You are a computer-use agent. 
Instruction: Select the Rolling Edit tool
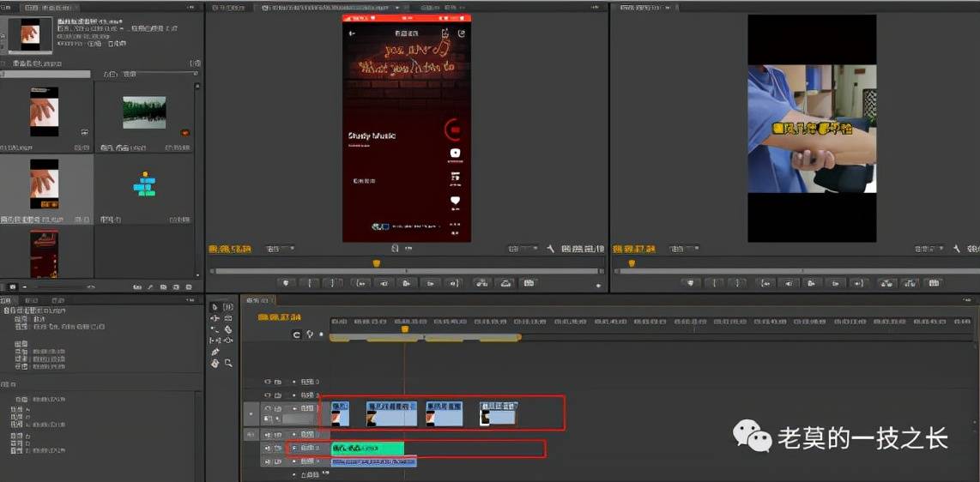(x=228, y=317)
